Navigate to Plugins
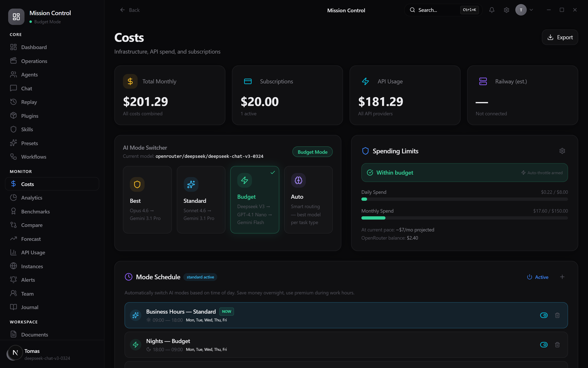Screen dimensions: 588x368 pyautogui.click(x=52, y=116)
